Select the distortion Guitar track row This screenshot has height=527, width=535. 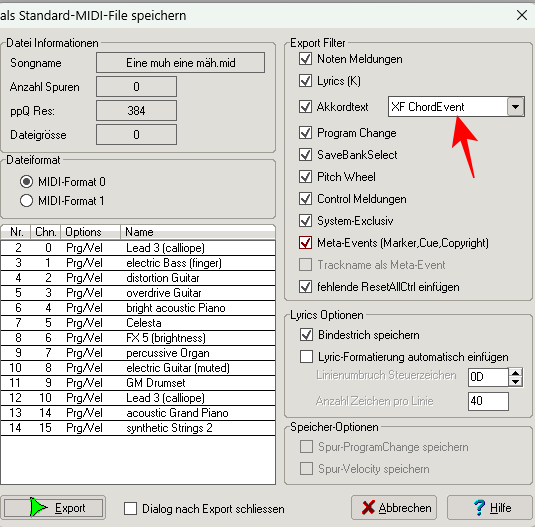(138, 278)
